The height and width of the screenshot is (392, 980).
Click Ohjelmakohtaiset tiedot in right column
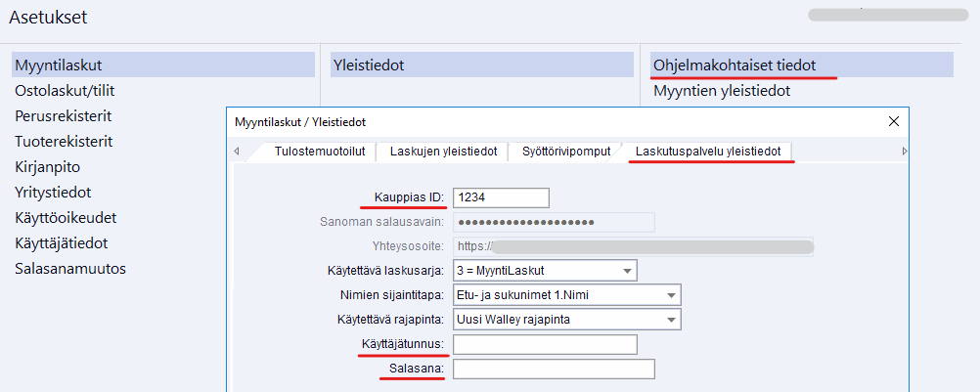click(735, 65)
